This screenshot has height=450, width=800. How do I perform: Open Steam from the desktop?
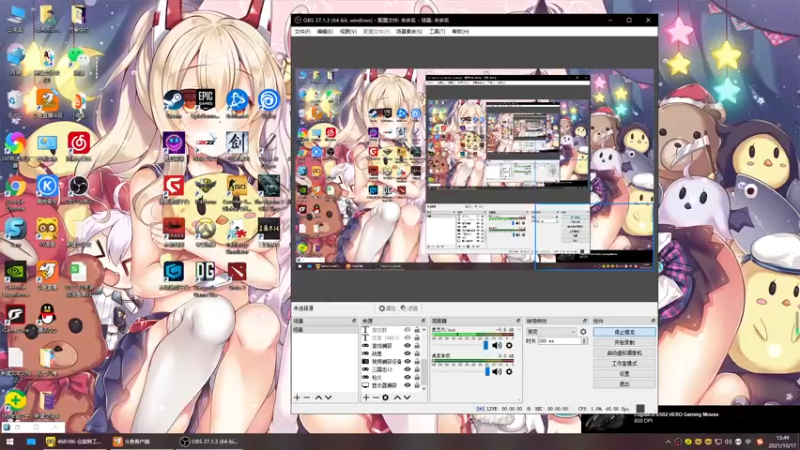(173, 102)
